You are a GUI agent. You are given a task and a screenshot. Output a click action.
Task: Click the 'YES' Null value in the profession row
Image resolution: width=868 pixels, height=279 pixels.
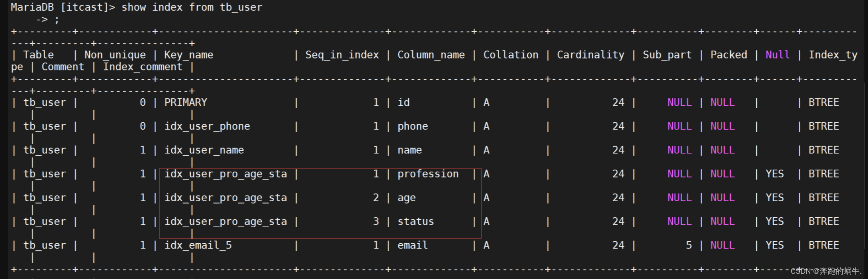pos(775,174)
